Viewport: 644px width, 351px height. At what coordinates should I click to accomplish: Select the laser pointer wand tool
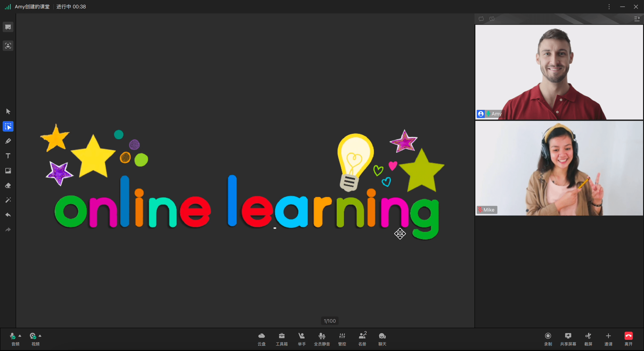tap(8, 200)
